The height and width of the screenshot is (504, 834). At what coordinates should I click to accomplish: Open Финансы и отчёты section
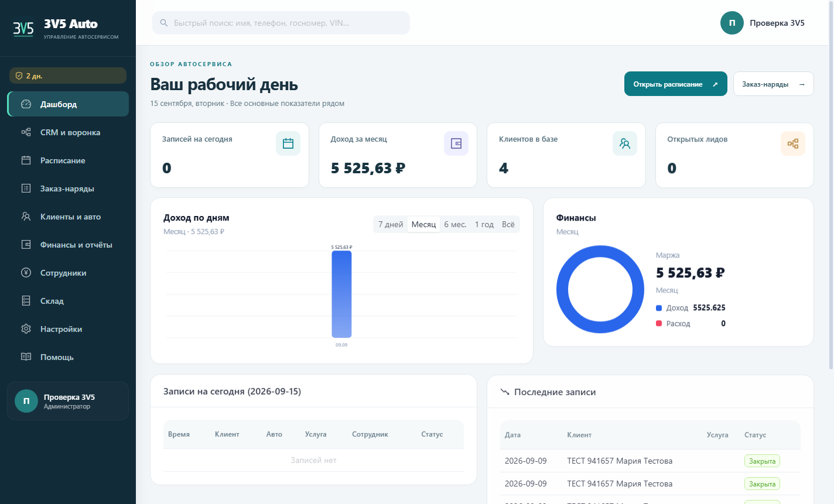[x=68, y=245]
